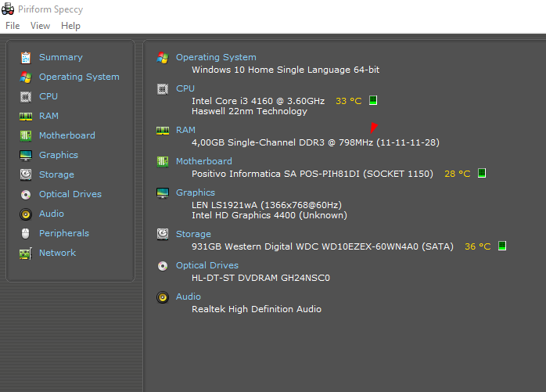Open the Storage section heading in main panel
The image size is (546, 392).
click(x=193, y=234)
